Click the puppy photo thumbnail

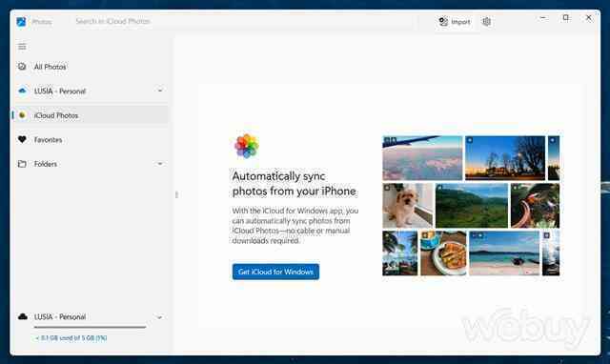(407, 206)
